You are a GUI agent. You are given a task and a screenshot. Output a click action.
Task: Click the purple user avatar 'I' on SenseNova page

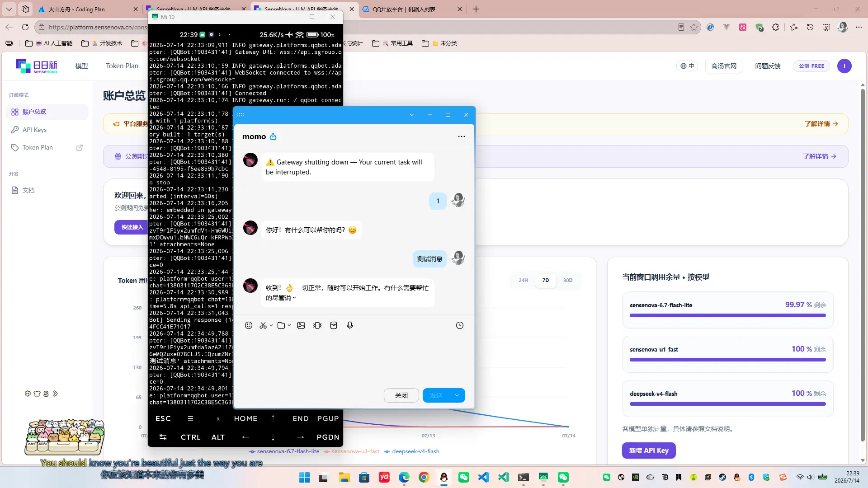tap(844, 66)
